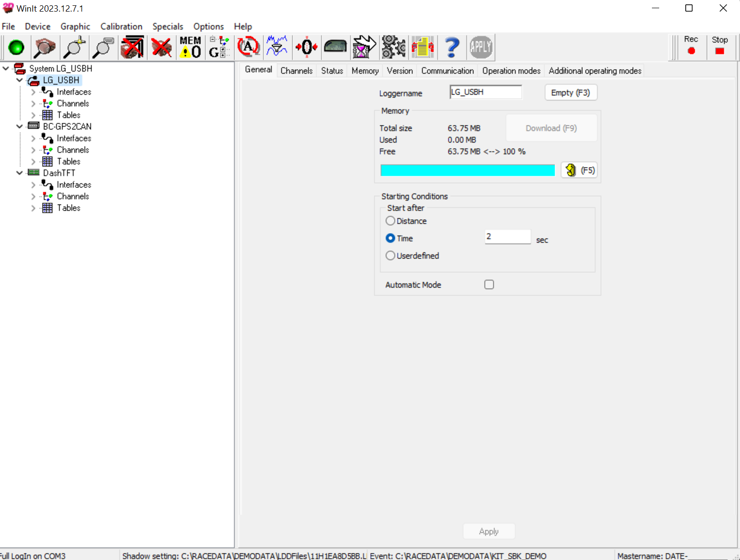Enable the Automatic Mode checkbox
Screen dimensions: 740x560
[489, 285]
